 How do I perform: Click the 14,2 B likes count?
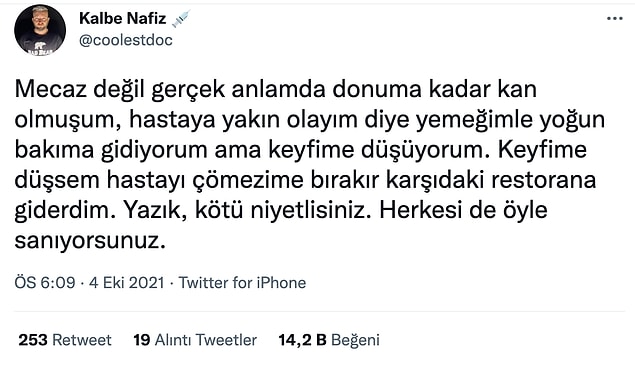[x=302, y=340]
